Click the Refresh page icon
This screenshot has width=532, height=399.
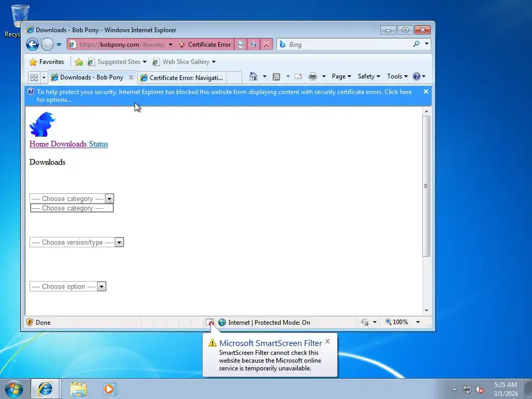point(254,45)
